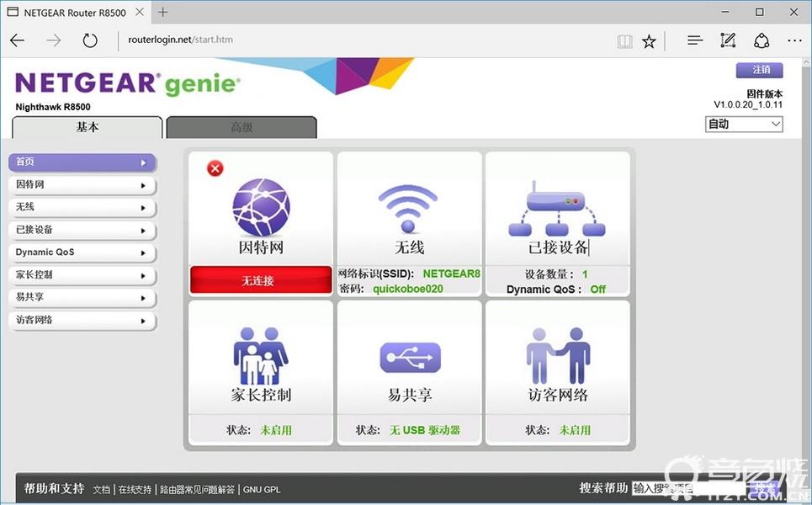This screenshot has height=505, width=812.
Task: Open the Edge more actions ellipsis
Action: 794,40
